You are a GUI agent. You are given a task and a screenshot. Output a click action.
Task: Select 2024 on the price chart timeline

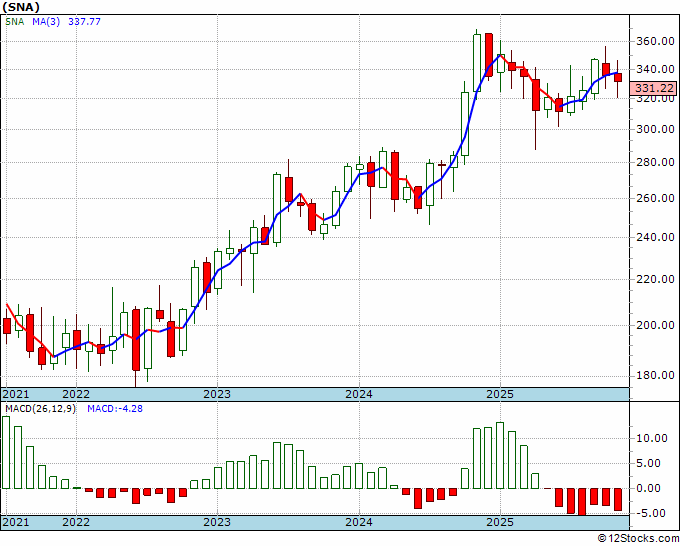pyautogui.click(x=359, y=394)
